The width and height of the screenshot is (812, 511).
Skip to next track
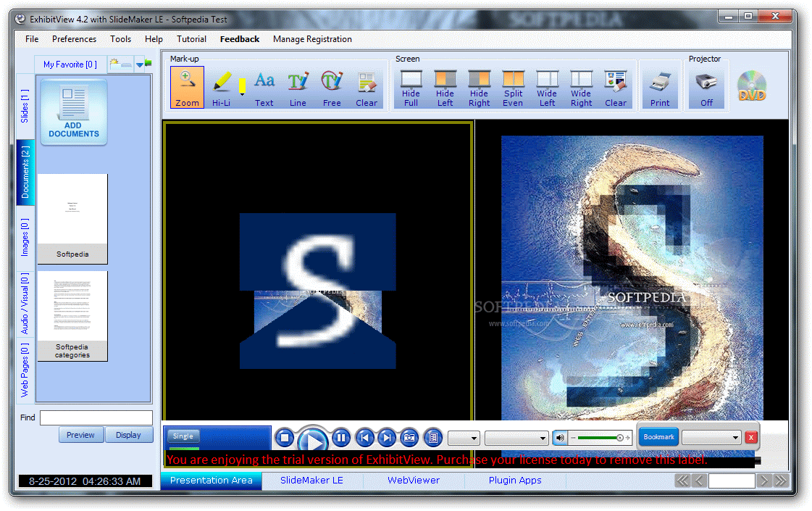(387, 438)
